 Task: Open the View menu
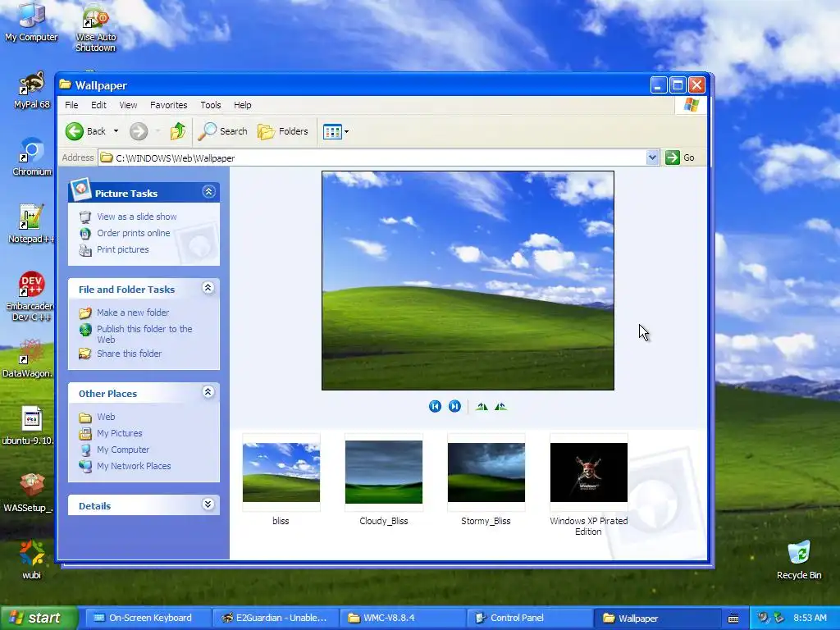click(128, 105)
